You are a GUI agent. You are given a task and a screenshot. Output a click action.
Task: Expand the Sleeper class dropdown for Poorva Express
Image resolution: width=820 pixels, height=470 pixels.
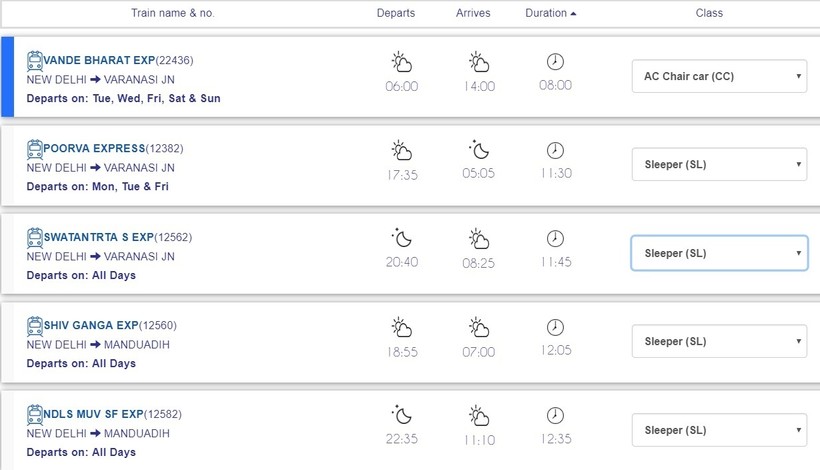[719, 165]
